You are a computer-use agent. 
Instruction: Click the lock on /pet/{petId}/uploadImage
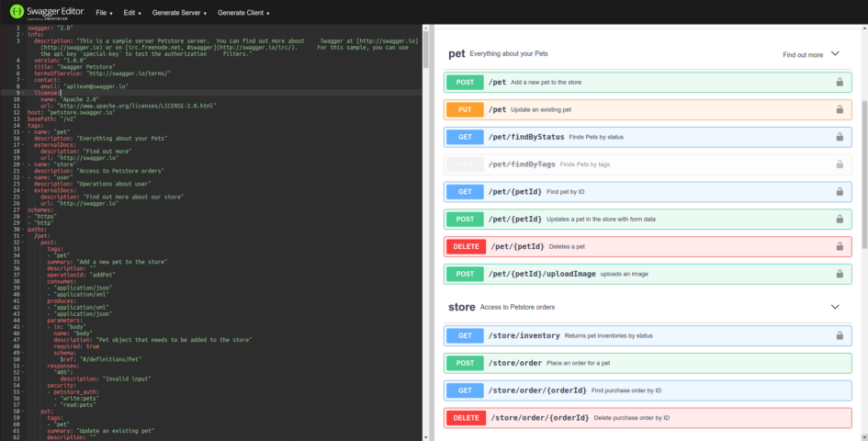pyautogui.click(x=840, y=274)
